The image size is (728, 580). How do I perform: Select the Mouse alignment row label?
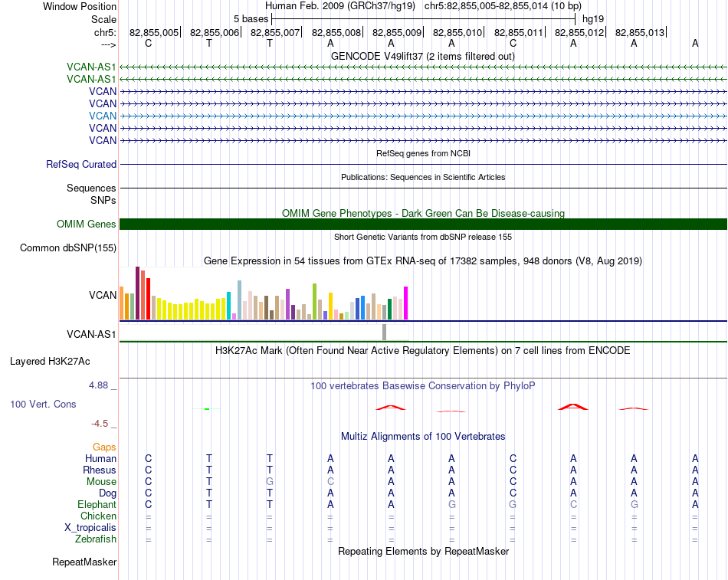click(x=101, y=482)
